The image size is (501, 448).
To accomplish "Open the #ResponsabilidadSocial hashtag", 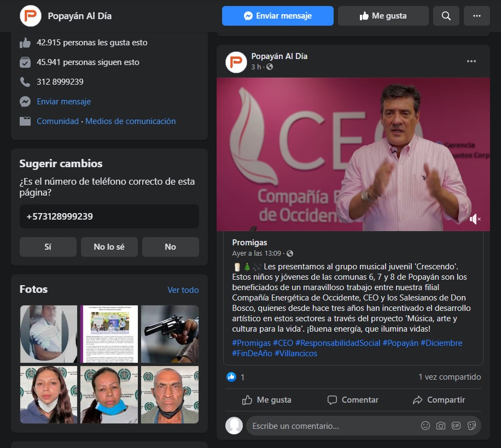I will (x=338, y=343).
